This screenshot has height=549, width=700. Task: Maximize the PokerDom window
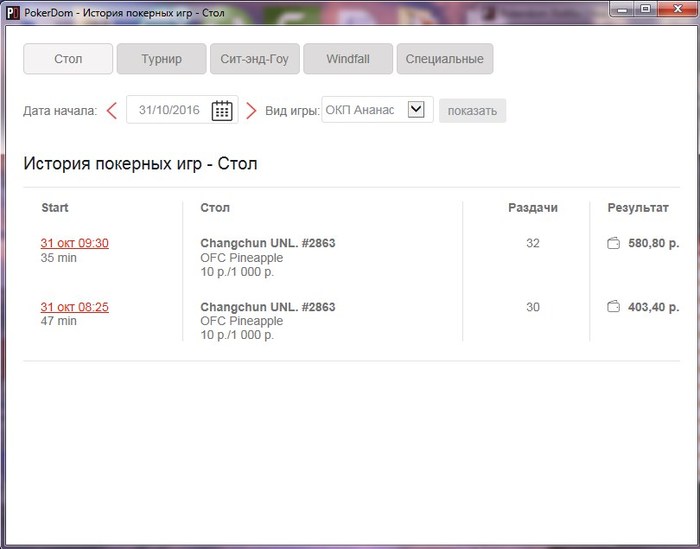pos(646,9)
